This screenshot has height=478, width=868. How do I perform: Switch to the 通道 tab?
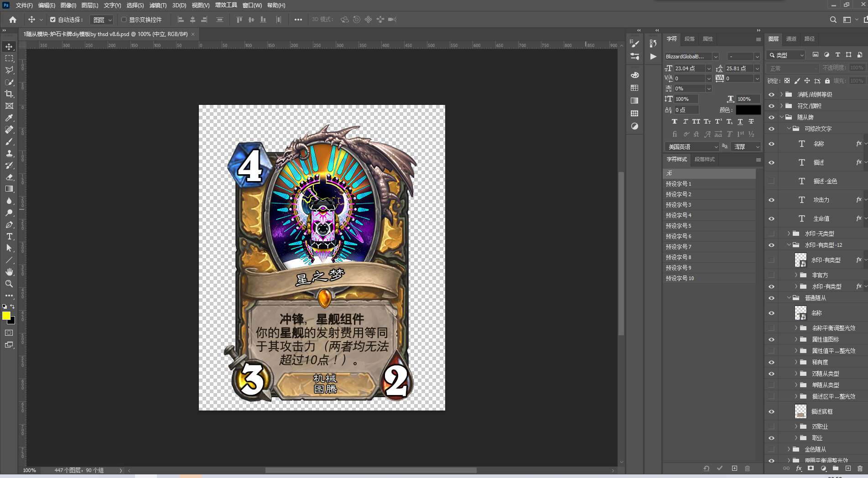791,39
